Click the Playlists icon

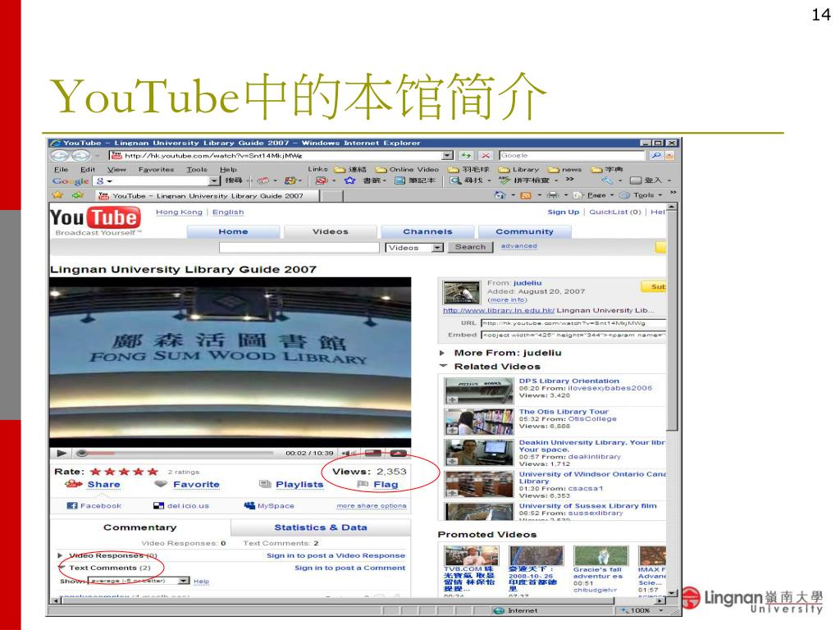tap(265, 484)
